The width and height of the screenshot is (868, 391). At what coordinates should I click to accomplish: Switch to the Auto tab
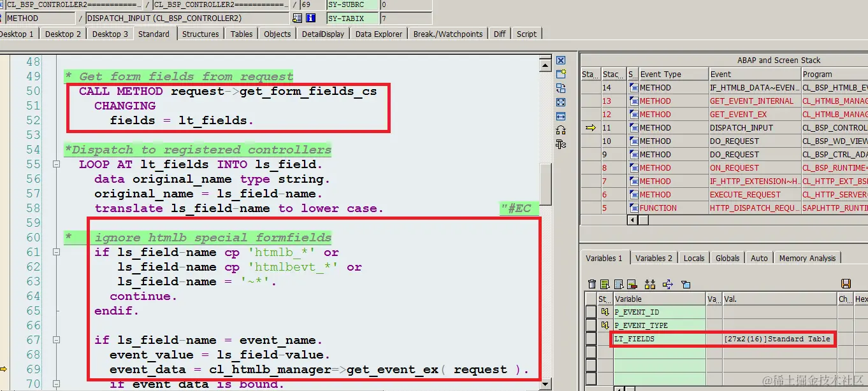click(759, 258)
